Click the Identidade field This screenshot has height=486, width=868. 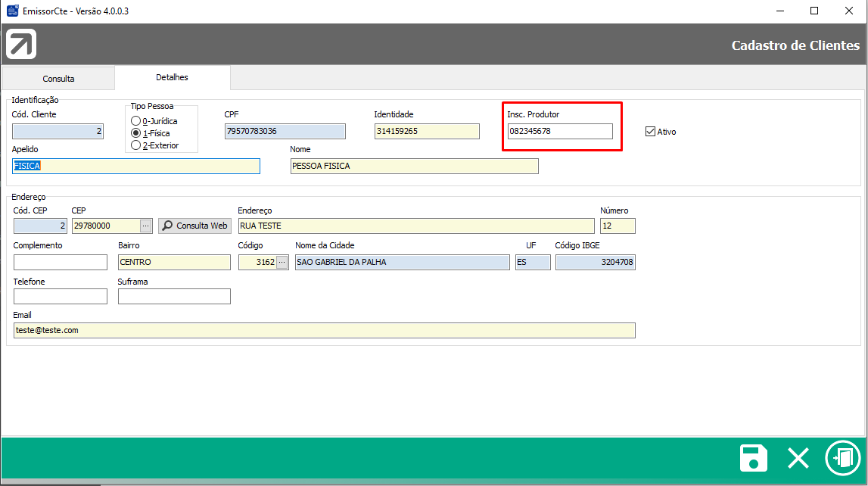[427, 131]
